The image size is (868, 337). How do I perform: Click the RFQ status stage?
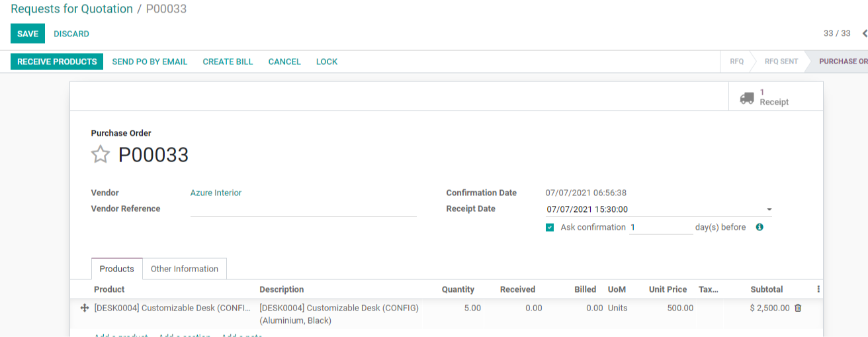click(x=737, y=62)
